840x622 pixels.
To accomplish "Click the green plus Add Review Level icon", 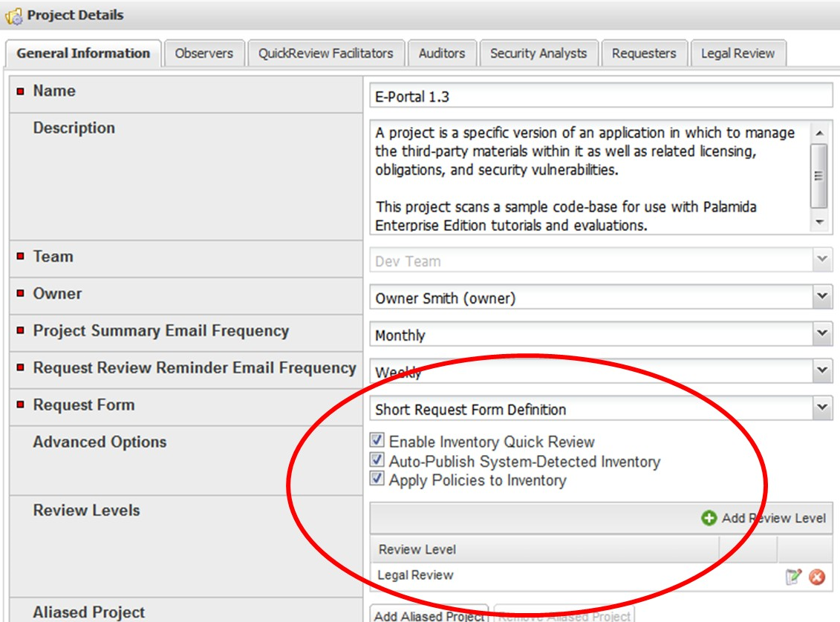I will 709,518.
